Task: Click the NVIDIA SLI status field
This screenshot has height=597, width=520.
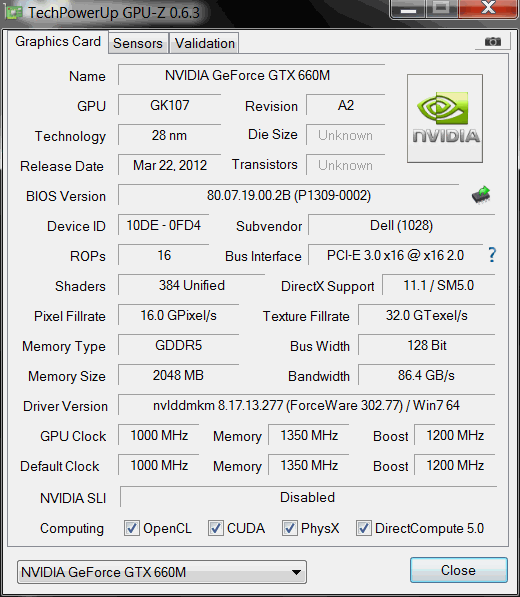Action: pos(308,497)
